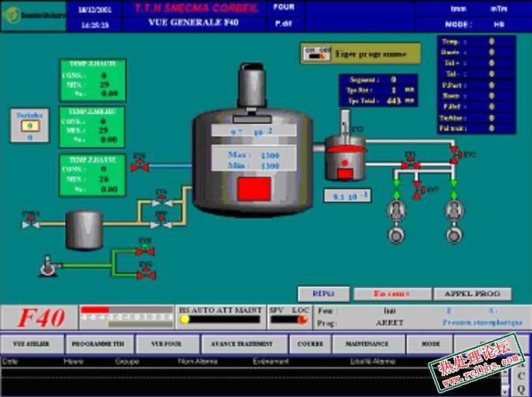Select the lower red valve on the green pipe

146,275
